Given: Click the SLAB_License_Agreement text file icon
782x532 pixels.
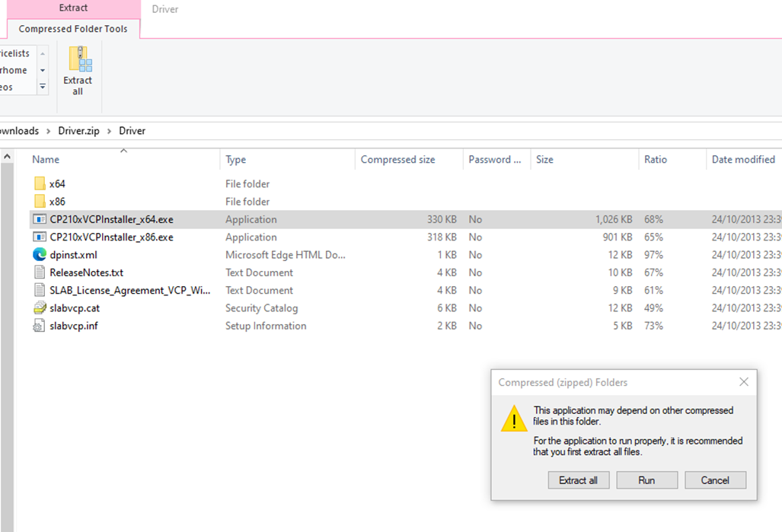Looking at the screenshot, I should (40, 290).
